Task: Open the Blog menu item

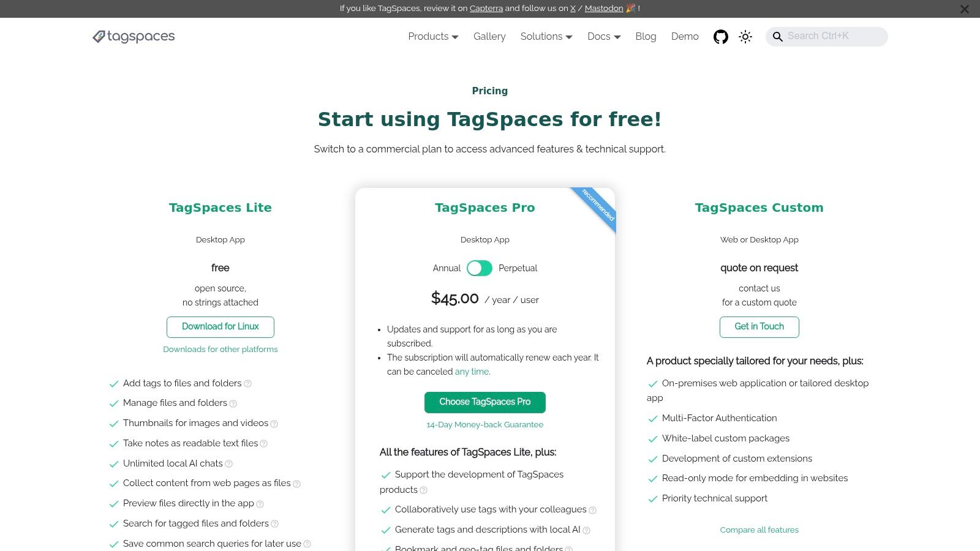Action: pyautogui.click(x=646, y=37)
